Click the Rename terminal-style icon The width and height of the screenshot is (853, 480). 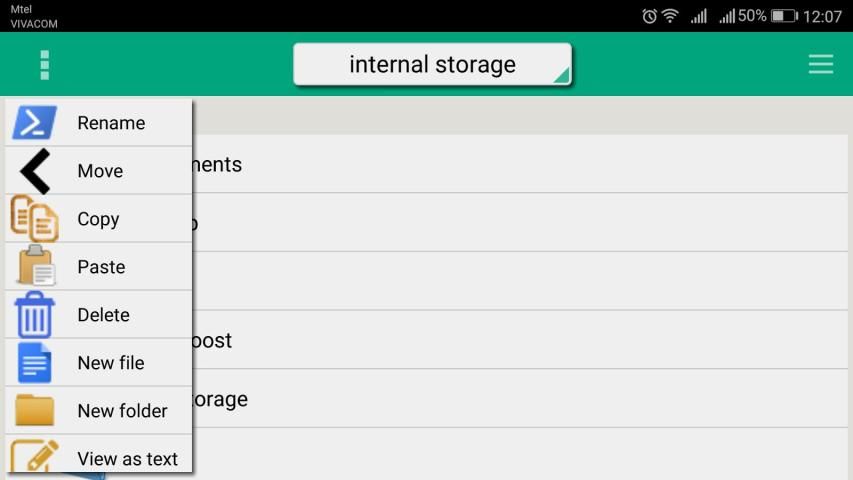[35, 122]
